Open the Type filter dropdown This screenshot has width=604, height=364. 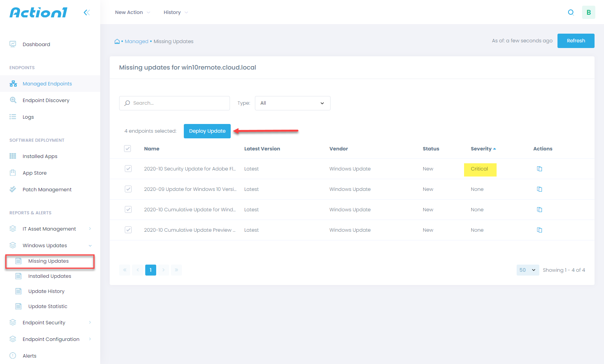pos(293,103)
